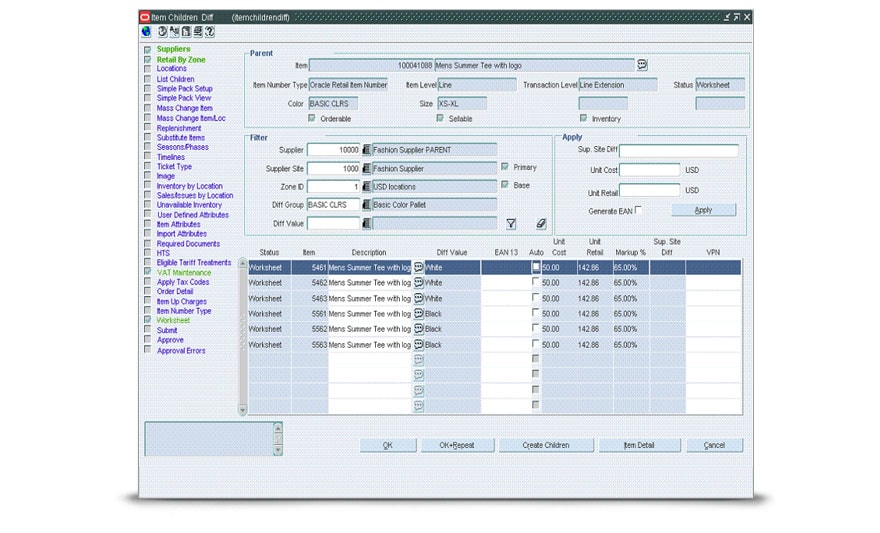880x533 pixels.
Task: Click the OK+Repeat button
Action: 457,445
